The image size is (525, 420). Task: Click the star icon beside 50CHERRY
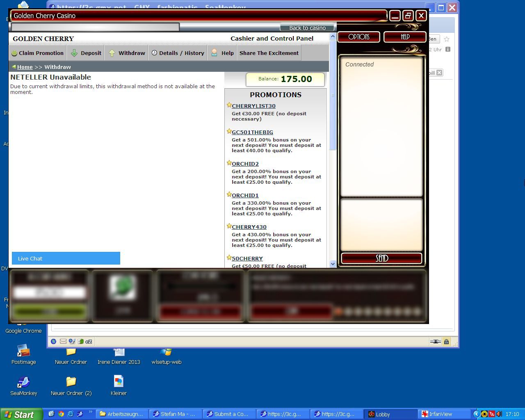229,258
